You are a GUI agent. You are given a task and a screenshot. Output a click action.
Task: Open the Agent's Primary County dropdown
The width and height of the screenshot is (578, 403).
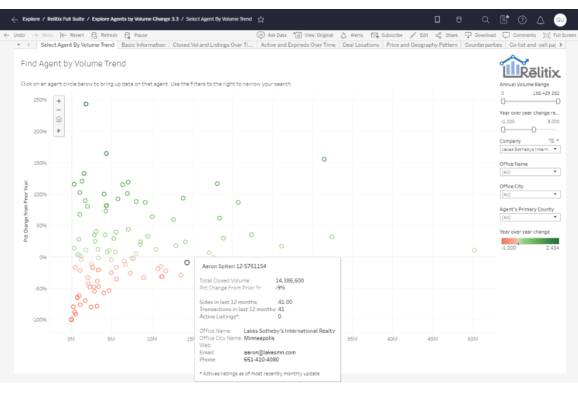pyautogui.click(x=530, y=218)
